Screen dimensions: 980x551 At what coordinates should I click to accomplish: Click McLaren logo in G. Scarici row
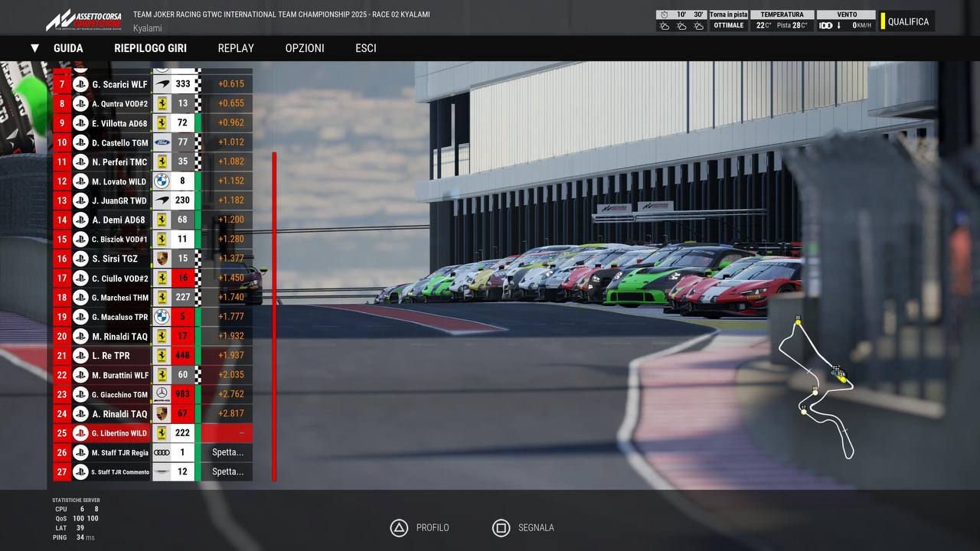pos(162,84)
